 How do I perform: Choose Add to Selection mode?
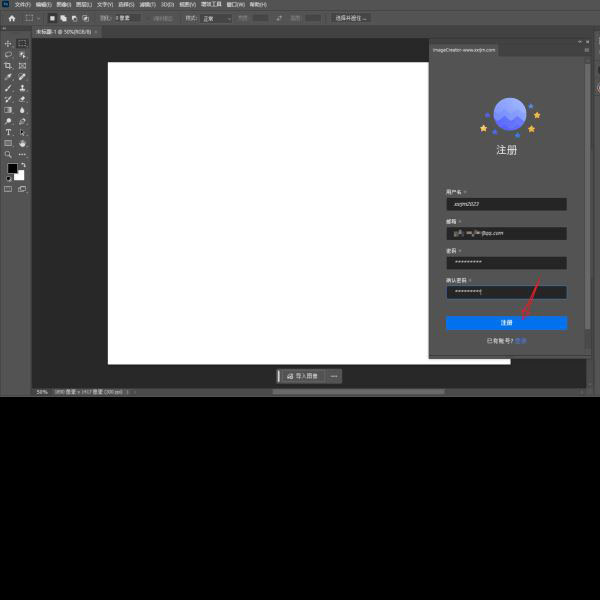64,18
